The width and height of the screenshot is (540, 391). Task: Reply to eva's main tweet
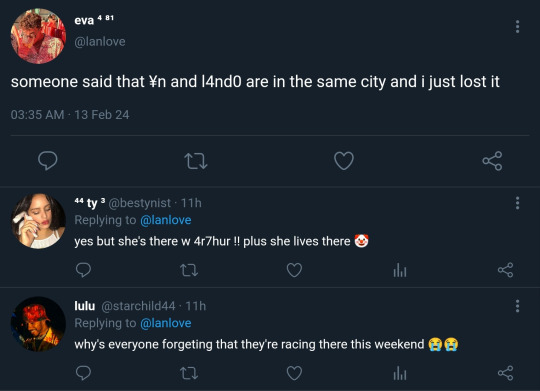(x=48, y=161)
